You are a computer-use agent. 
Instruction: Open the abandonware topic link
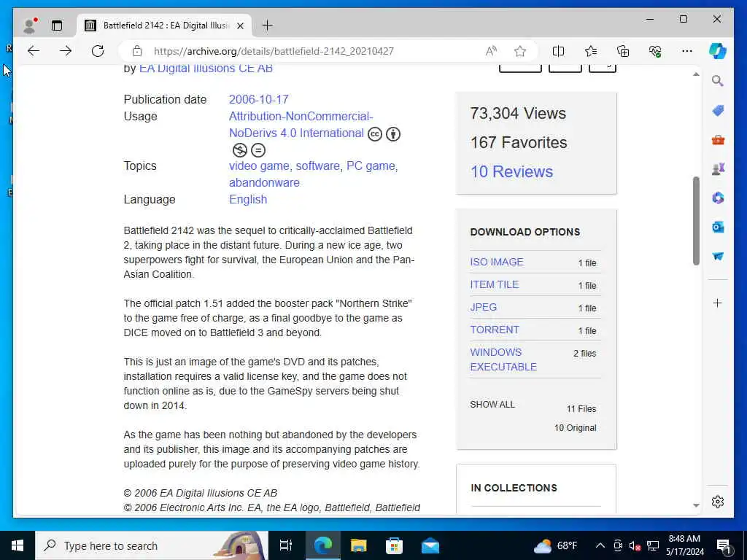pos(264,183)
